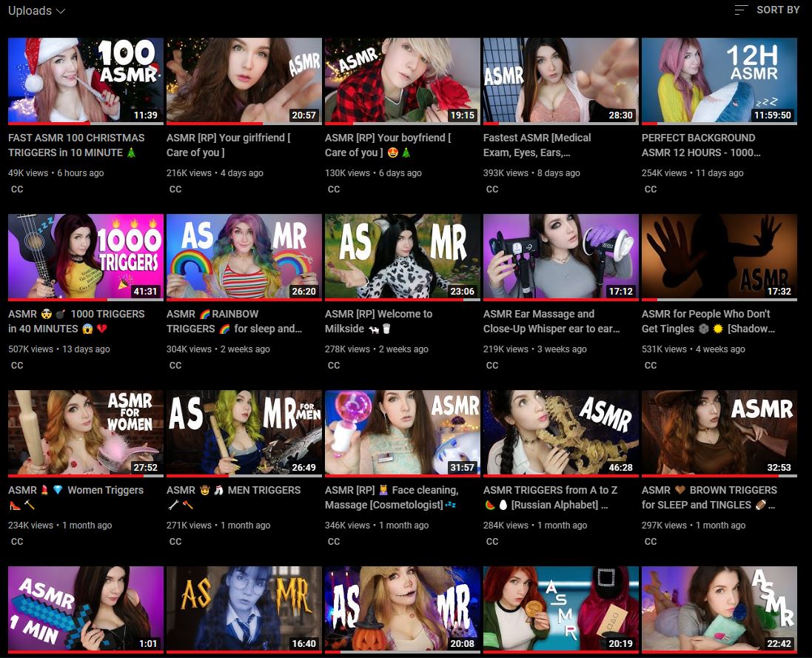
Task: Click 'MEN TRIGGERS' video title
Action: (234, 497)
